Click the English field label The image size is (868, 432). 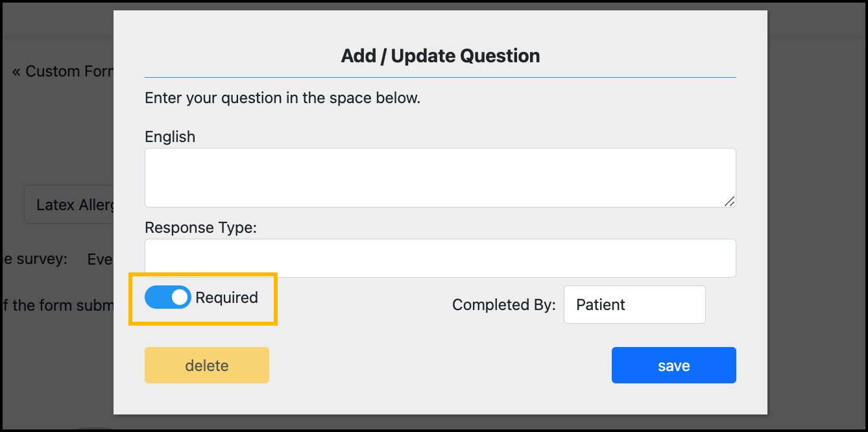click(170, 136)
